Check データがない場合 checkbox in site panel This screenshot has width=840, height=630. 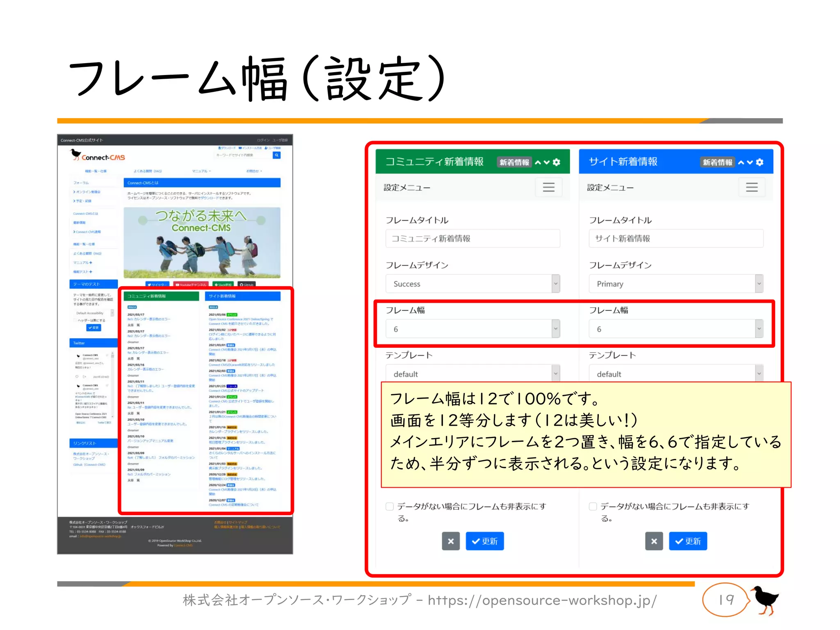pos(593,507)
